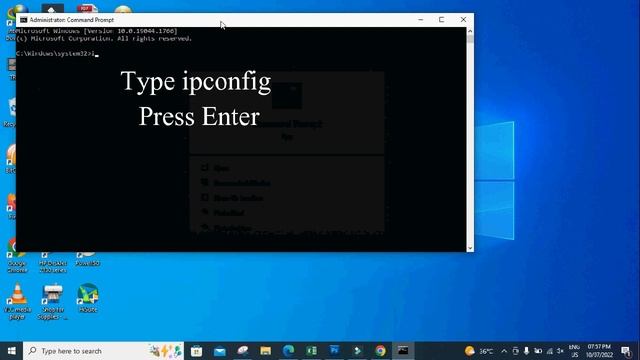
Task: Select the Command Prompt taskbar button
Action: [x=403, y=351]
